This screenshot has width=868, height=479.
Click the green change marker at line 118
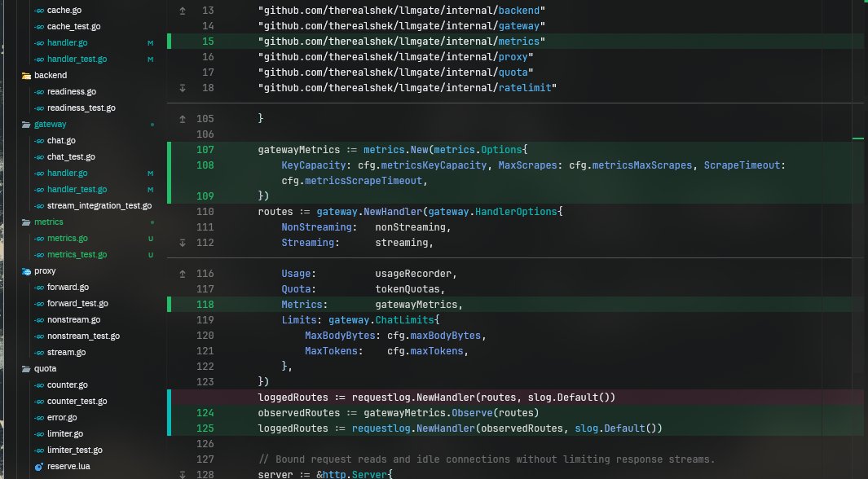click(x=170, y=304)
